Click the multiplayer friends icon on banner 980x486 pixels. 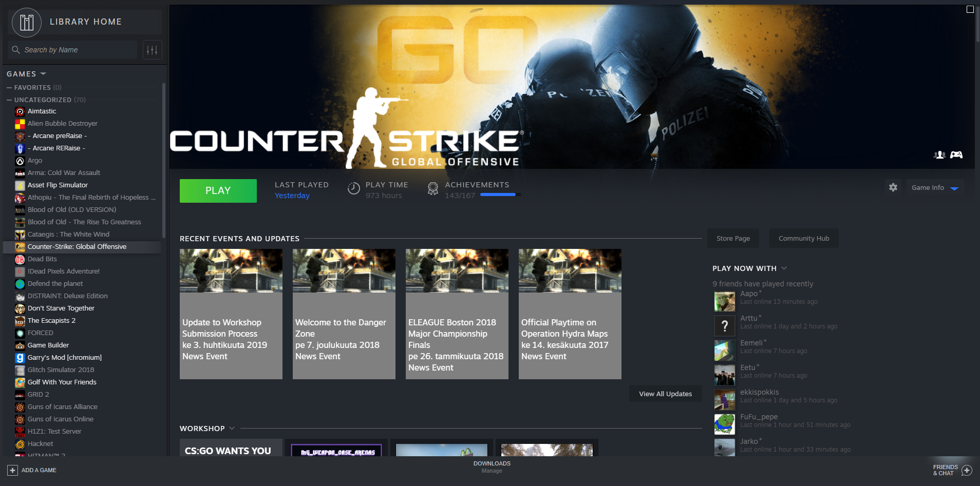tap(939, 154)
